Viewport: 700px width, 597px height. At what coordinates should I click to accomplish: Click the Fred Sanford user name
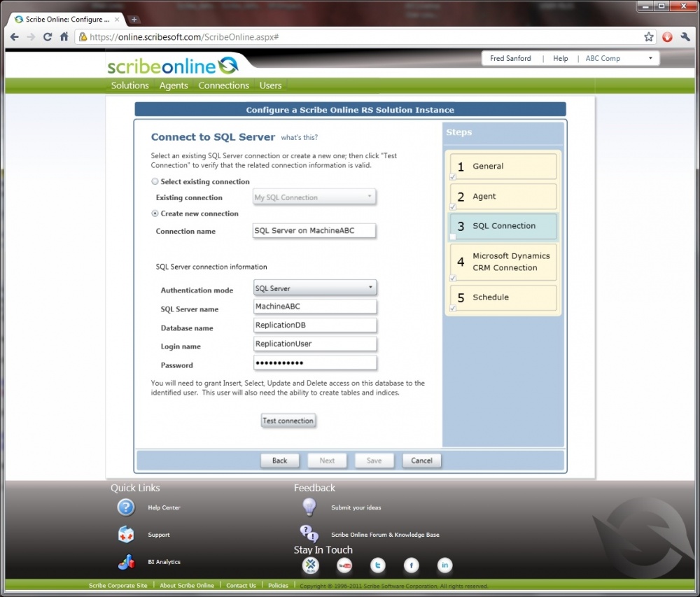510,59
